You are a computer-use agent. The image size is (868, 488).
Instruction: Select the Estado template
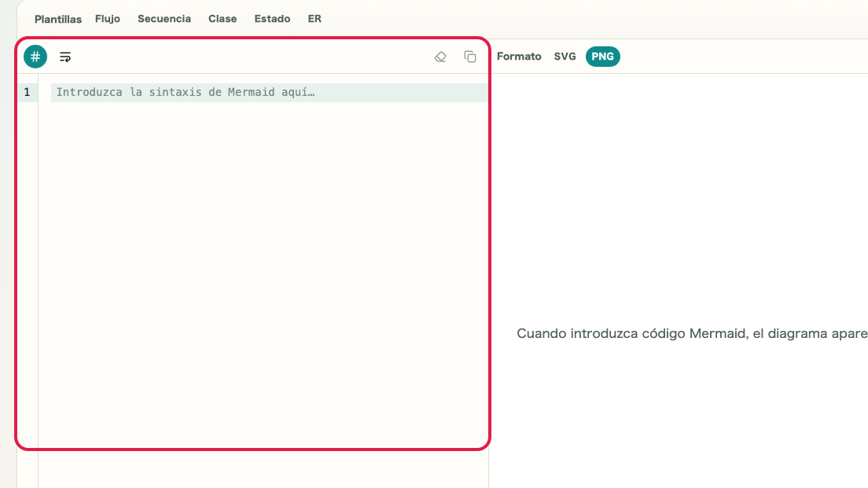(272, 18)
